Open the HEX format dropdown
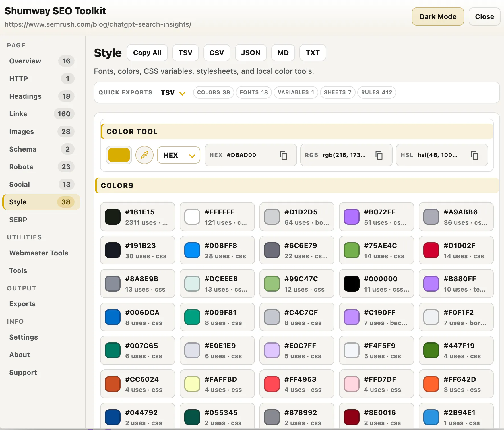This screenshot has width=504, height=430. [179, 155]
